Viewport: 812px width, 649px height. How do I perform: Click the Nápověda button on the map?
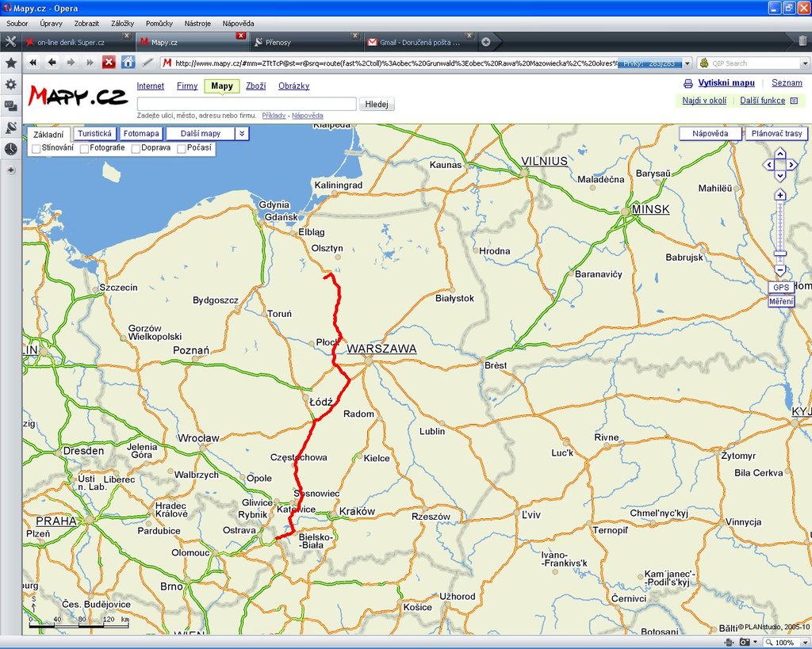point(710,134)
